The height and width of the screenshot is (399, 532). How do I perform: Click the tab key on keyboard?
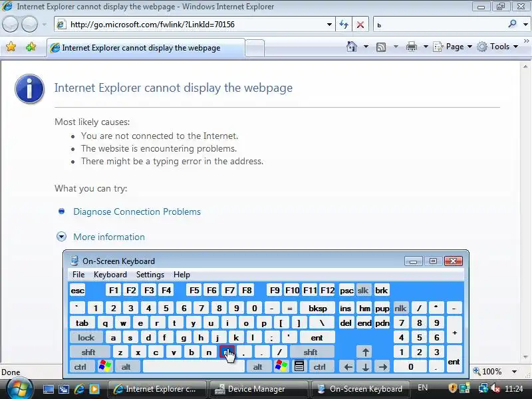[x=82, y=323]
